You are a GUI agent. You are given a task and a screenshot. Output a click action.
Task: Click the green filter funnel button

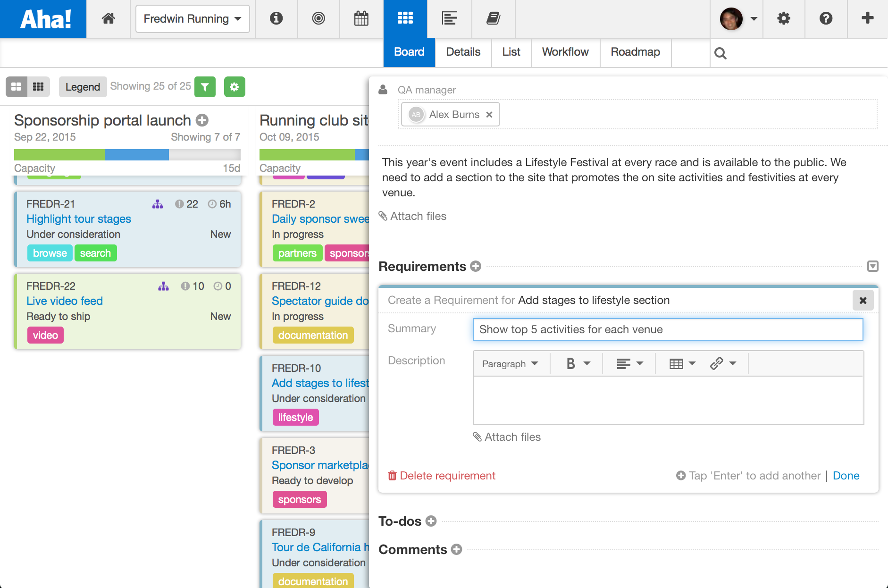point(205,87)
